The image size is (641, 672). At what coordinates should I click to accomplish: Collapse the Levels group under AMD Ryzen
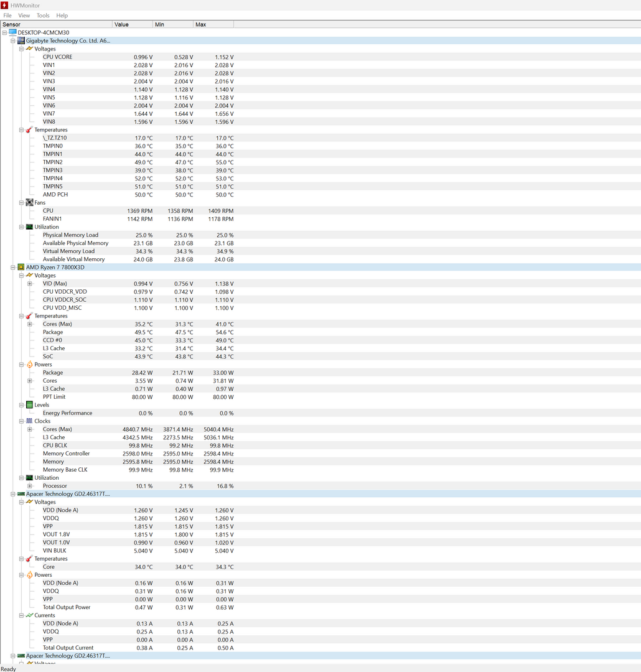point(21,405)
